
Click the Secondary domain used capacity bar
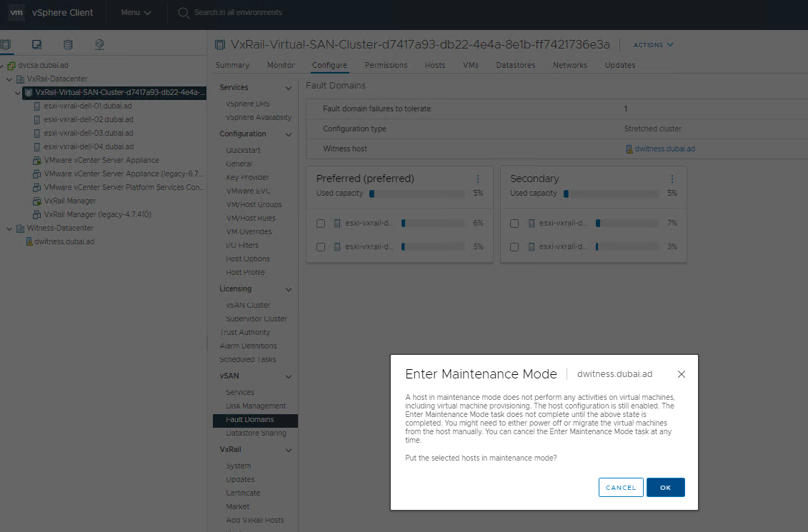click(x=611, y=194)
